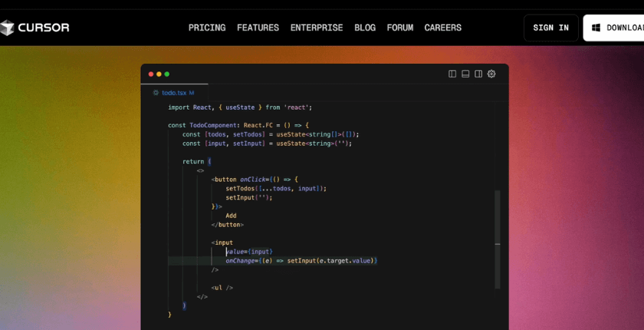This screenshot has width=644, height=330.
Task: Click the Windows logo on Download button
Action: [x=596, y=28]
